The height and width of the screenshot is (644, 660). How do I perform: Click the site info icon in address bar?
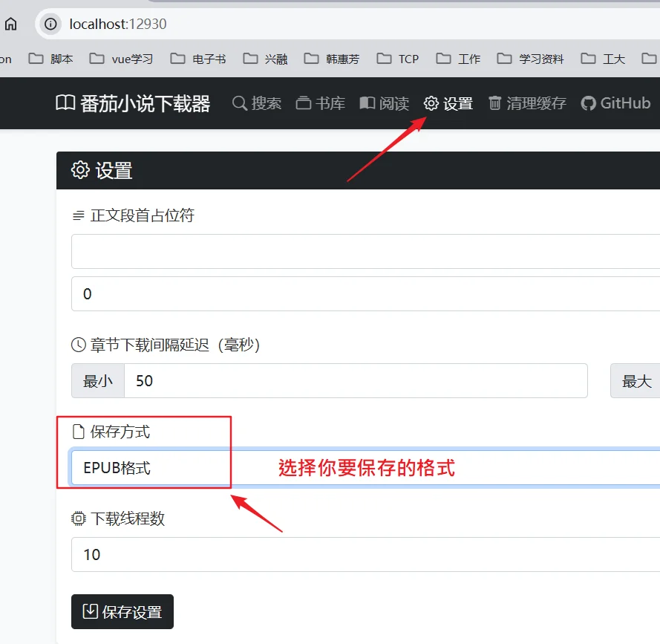click(50, 24)
